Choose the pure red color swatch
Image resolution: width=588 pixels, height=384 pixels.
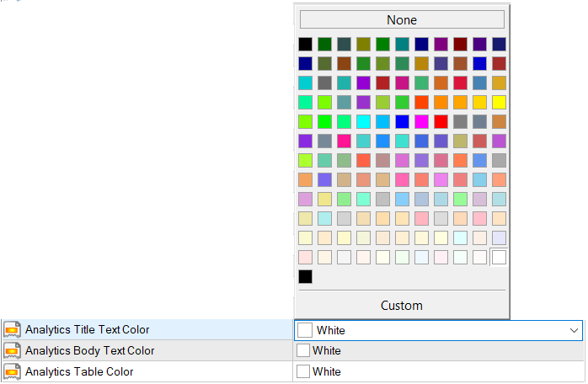pyautogui.click(x=441, y=121)
